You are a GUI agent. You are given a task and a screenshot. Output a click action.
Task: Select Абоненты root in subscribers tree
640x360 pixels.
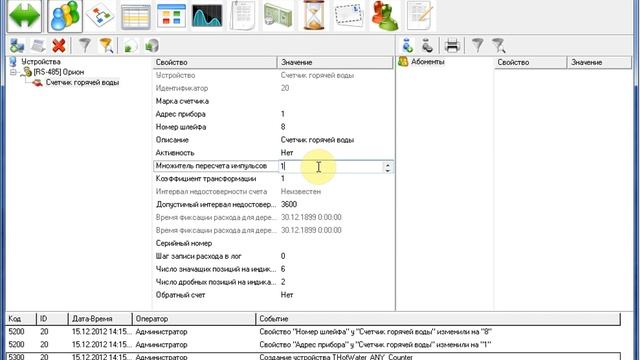point(427,62)
